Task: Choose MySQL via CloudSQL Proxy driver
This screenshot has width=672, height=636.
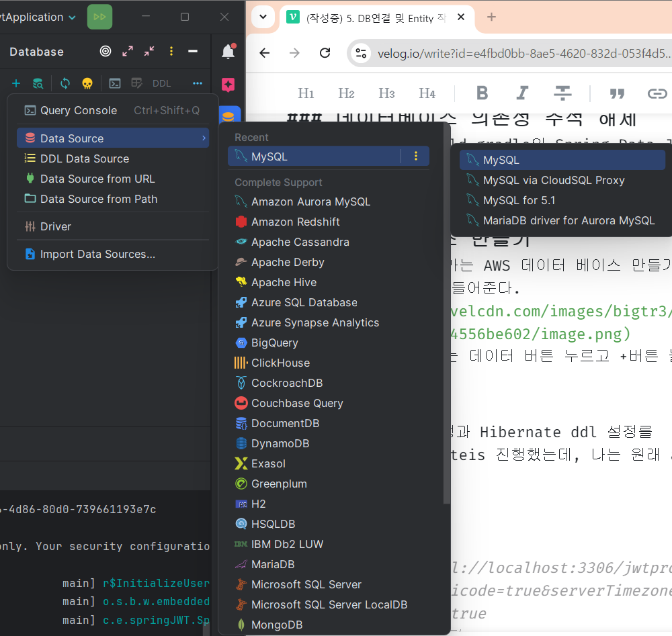Action: (x=562, y=180)
